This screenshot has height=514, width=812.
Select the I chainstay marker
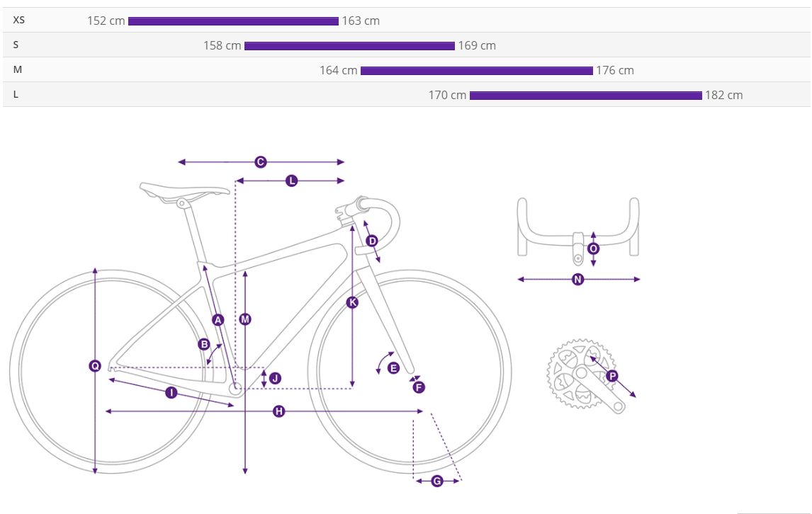click(x=171, y=393)
